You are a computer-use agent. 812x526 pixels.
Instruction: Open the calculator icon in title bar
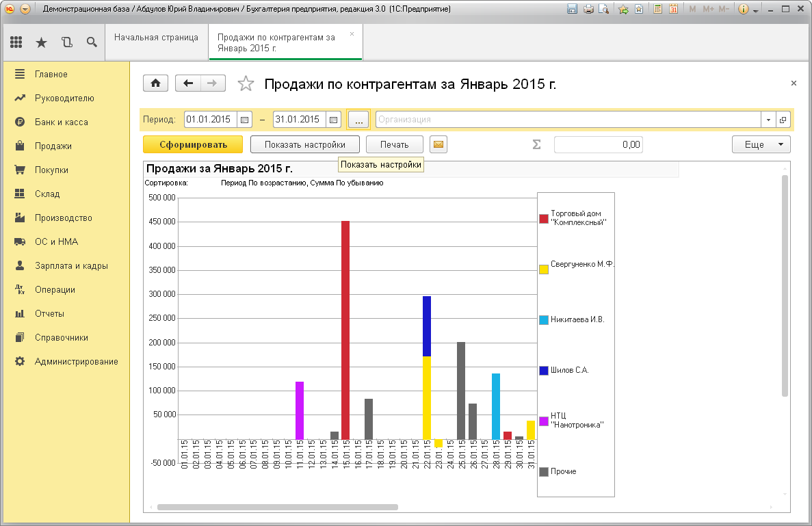pos(657,10)
